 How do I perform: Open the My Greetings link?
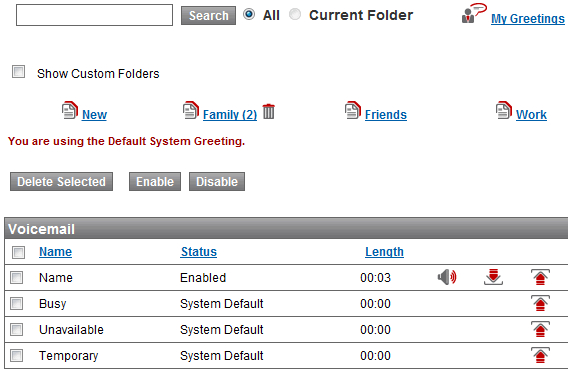click(528, 18)
